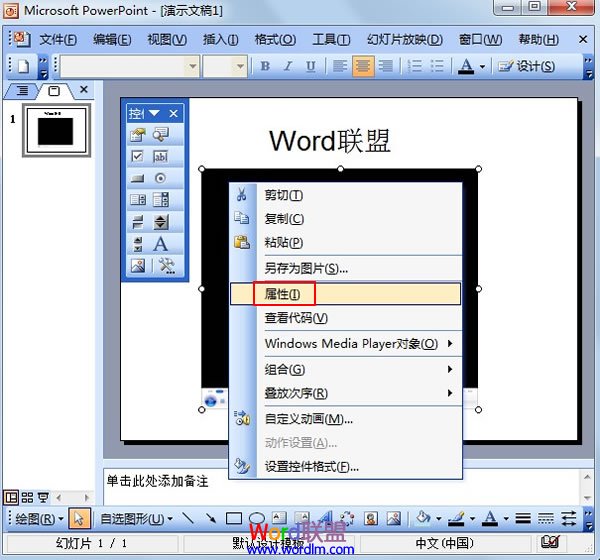600x560 pixels.
Task: Pick Check Box control in toolbox
Action: click(138, 157)
